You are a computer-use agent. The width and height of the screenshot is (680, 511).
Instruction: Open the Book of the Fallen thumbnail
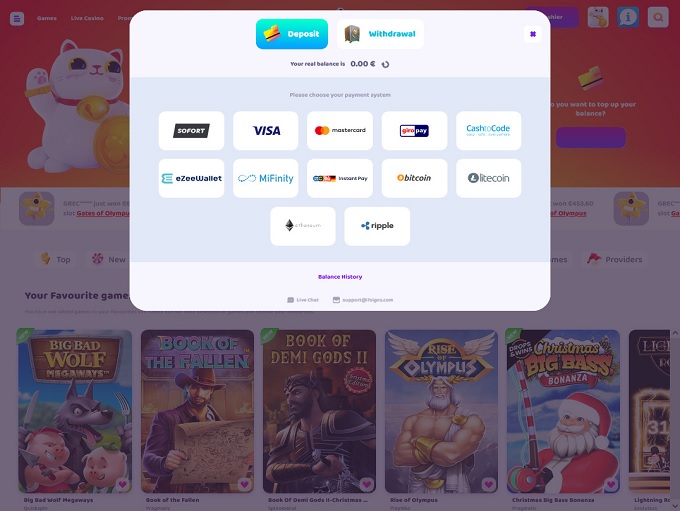click(x=197, y=411)
